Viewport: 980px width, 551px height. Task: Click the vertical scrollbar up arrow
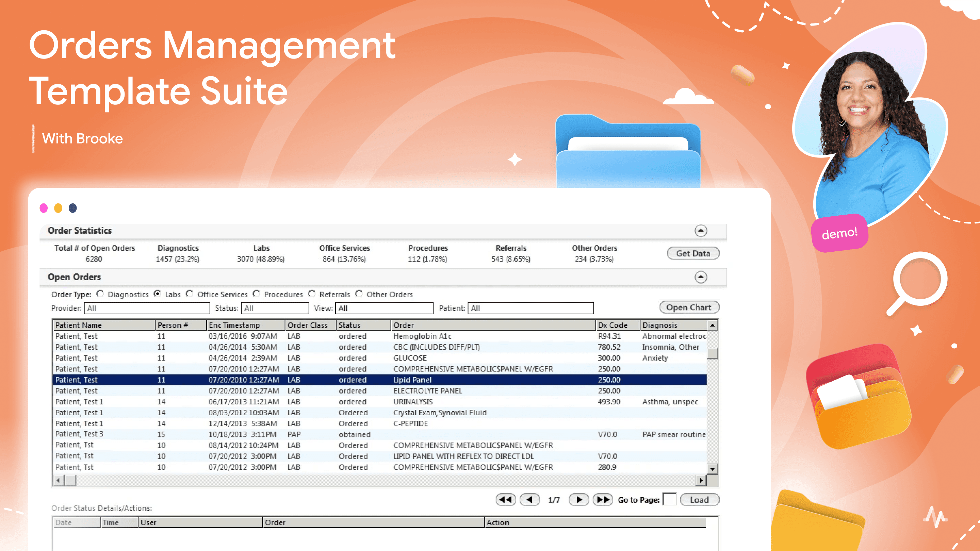click(x=712, y=325)
